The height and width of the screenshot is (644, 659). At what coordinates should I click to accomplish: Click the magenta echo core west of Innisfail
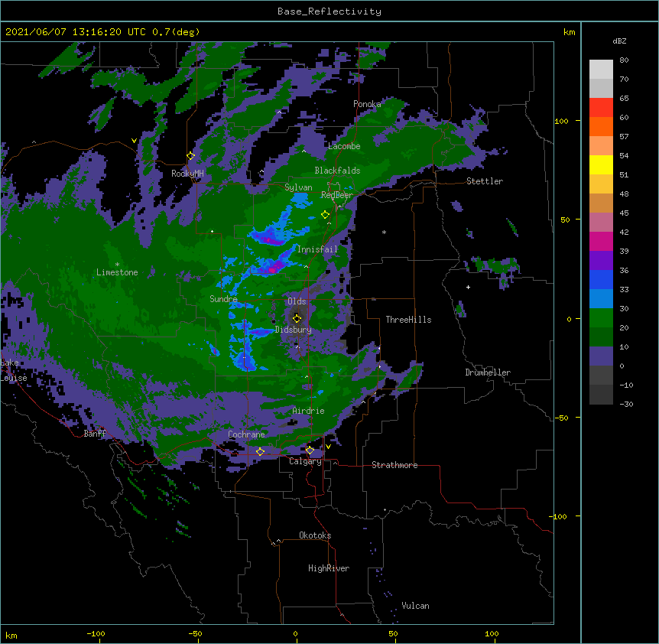pos(273,268)
